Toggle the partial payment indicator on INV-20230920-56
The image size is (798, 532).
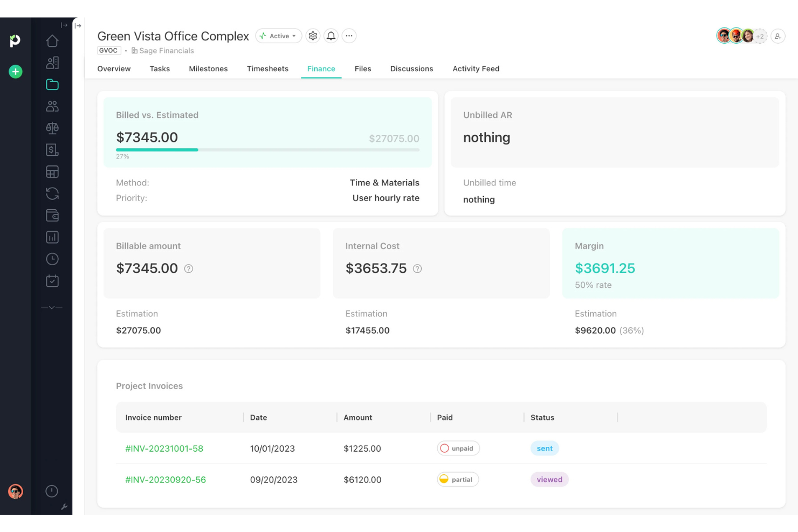[457, 479]
